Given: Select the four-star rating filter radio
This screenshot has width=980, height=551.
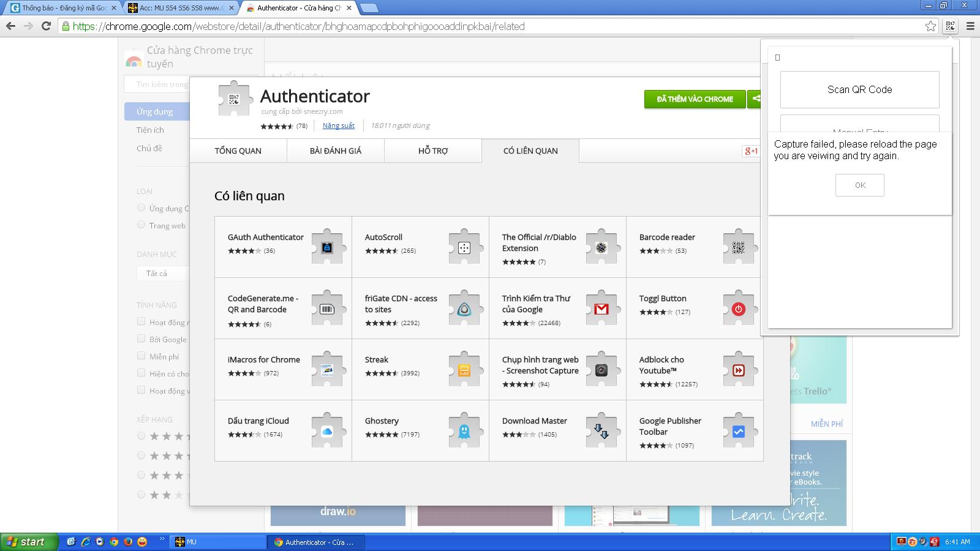Looking at the screenshot, I should click(141, 455).
